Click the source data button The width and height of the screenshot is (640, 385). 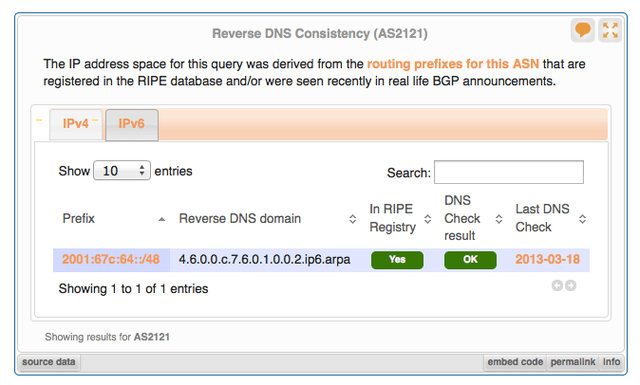pyautogui.click(x=49, y=362)
